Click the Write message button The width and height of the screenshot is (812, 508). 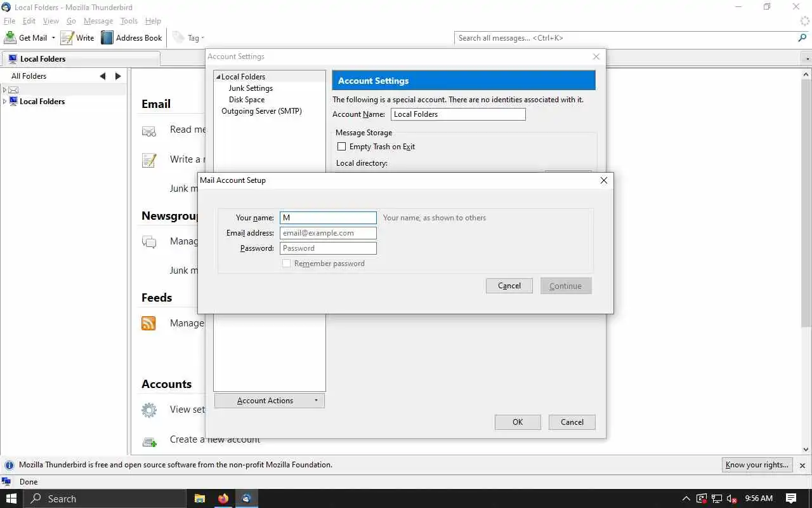click(x=77, y=37)
